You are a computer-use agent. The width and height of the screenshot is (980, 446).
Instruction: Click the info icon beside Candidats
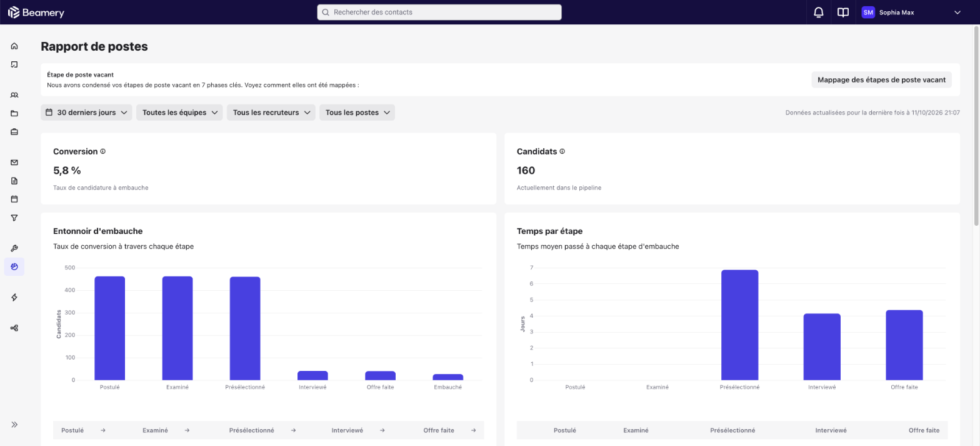tap(562, 151)
